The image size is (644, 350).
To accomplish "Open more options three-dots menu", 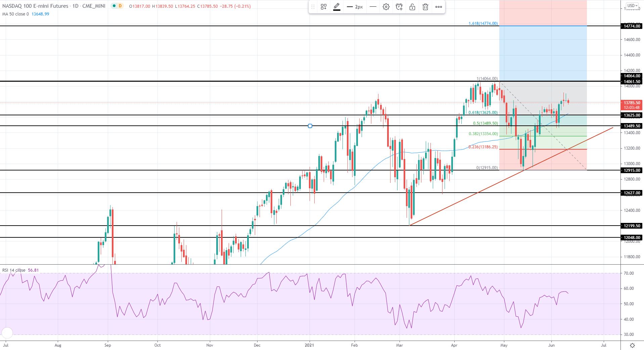I will click(x=439, y=7).
